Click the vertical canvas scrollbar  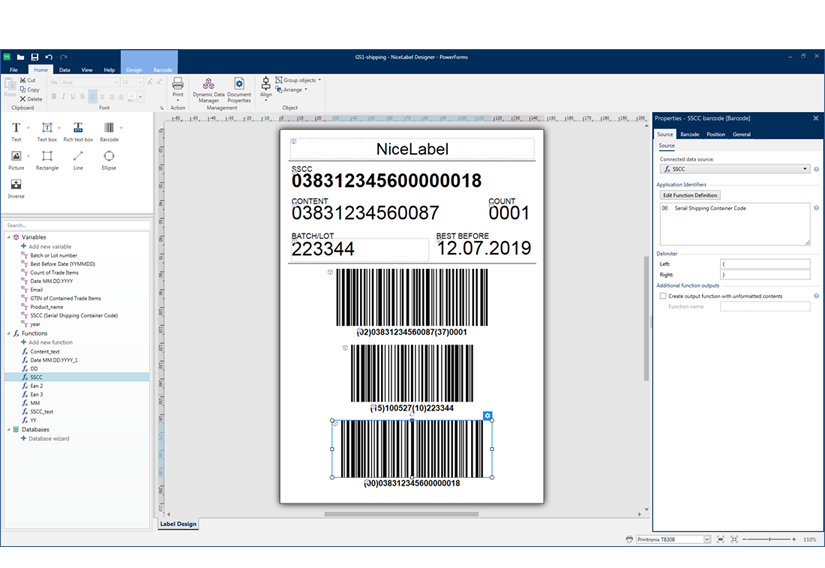click(646, 318)
